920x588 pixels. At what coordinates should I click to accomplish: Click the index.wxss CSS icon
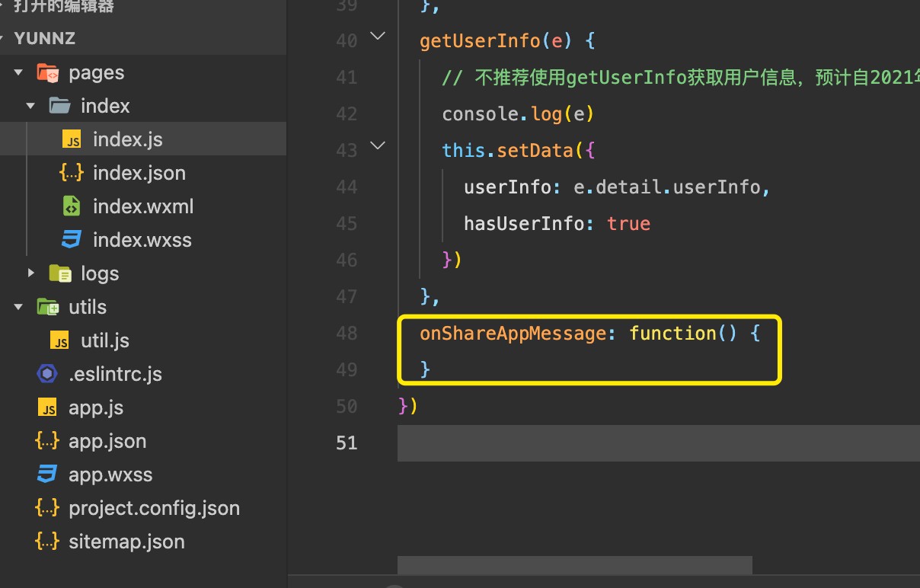pos(72,240)
